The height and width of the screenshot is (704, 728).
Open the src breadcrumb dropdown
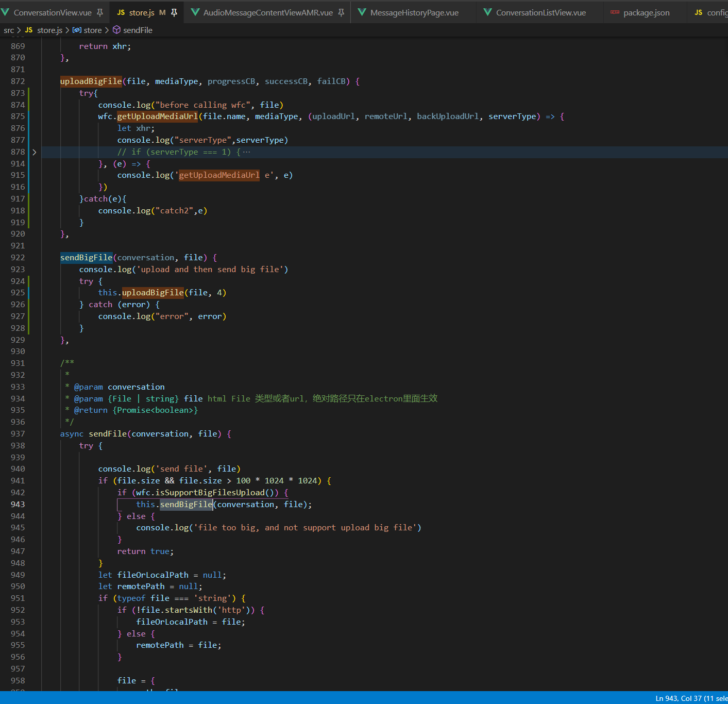tap(8, 30)
